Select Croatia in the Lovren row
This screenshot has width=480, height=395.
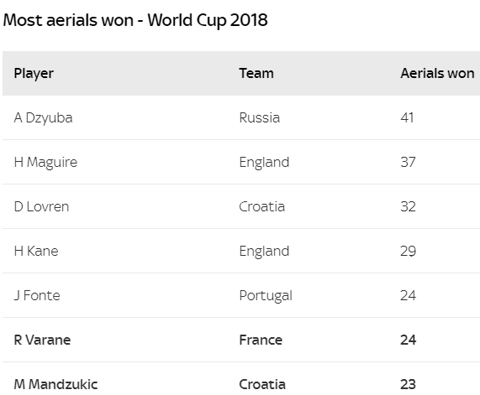[x=262, y=207]
